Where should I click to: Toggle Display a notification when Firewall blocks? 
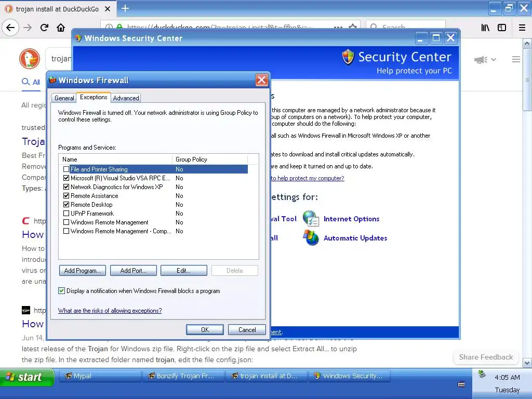[61, 290]
